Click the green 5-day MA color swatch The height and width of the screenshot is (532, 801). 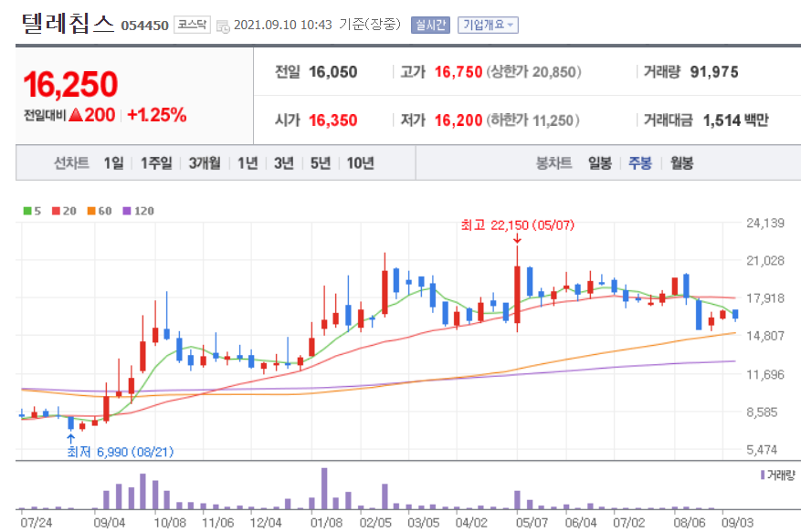(x=26, y=210)
